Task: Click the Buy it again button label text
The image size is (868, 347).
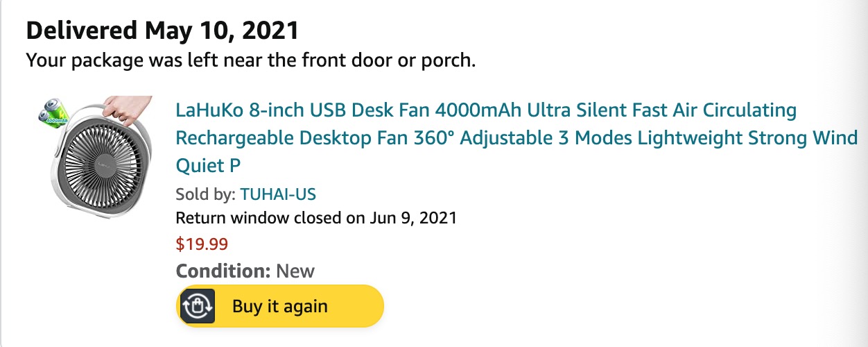Action: pyautogui.click(x=280, y=306)
